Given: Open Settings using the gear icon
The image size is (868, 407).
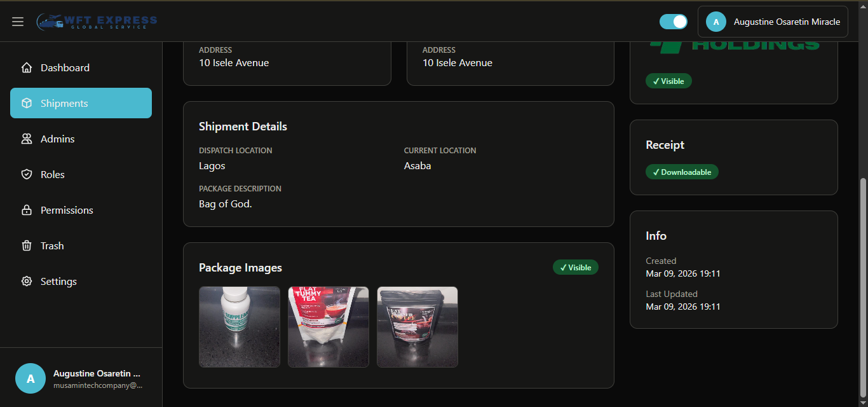Looking at the screenshot, I should [x=27, y=281].
